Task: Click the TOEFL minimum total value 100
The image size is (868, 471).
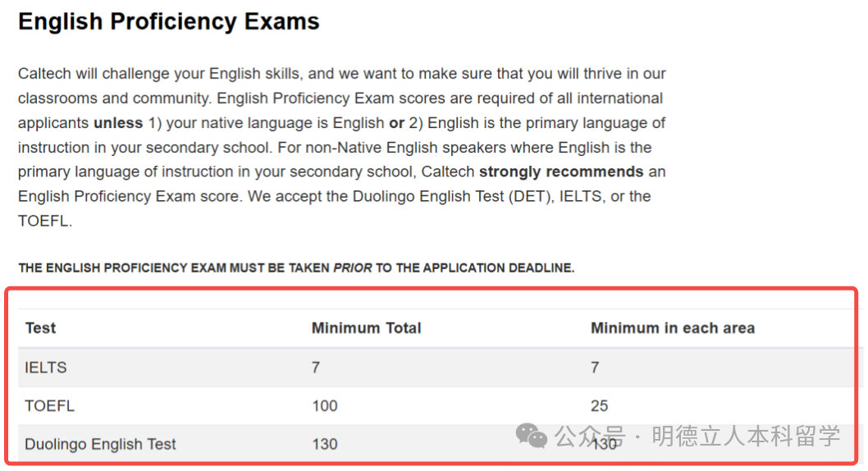Action: click(x=324, y=405)
